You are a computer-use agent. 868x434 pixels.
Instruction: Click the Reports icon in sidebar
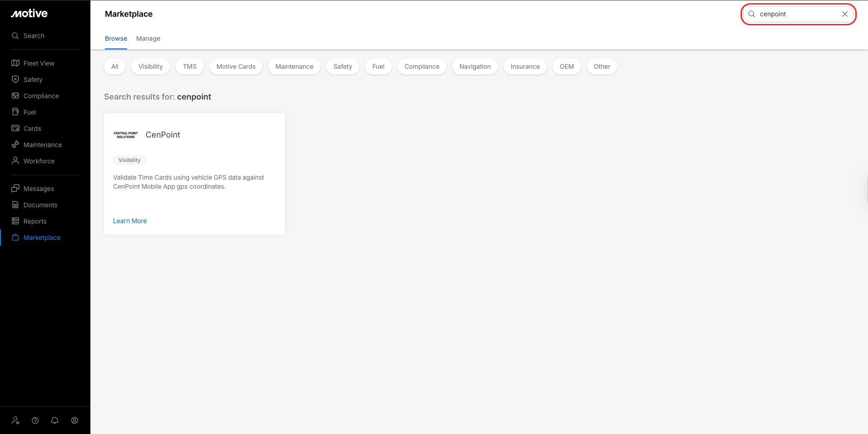(x=15, y=221)
